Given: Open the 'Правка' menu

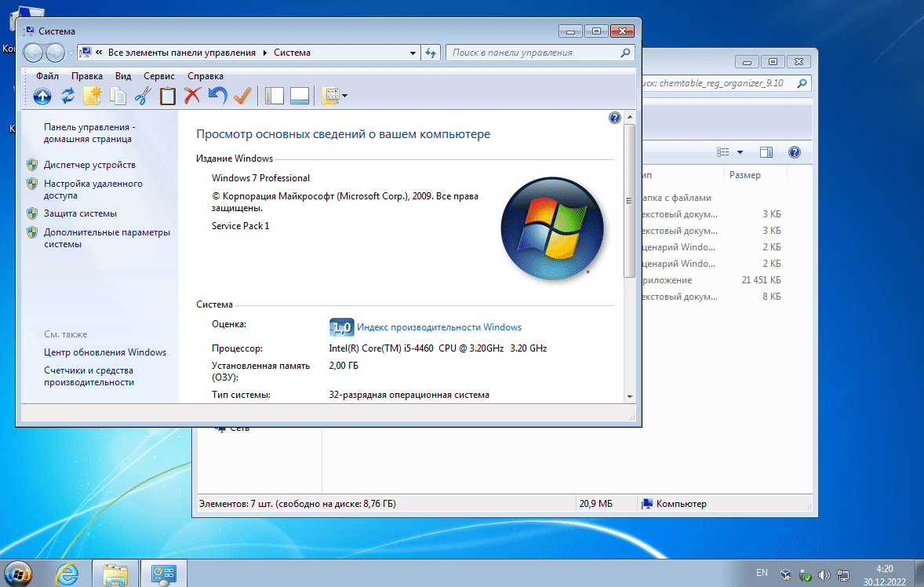Looking at the screenshot, I should tap(86, 76).
